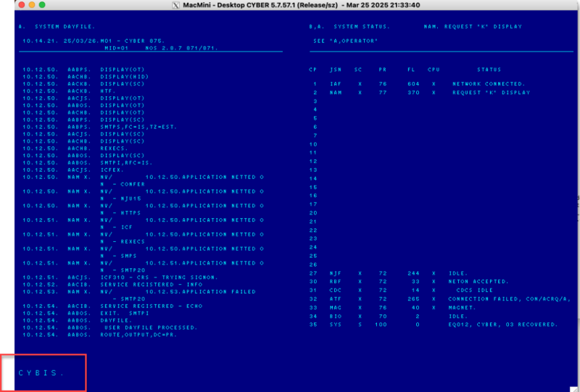Click the SC column header
This screenshot has height=392, width=580.
click(x=357, y=70)
